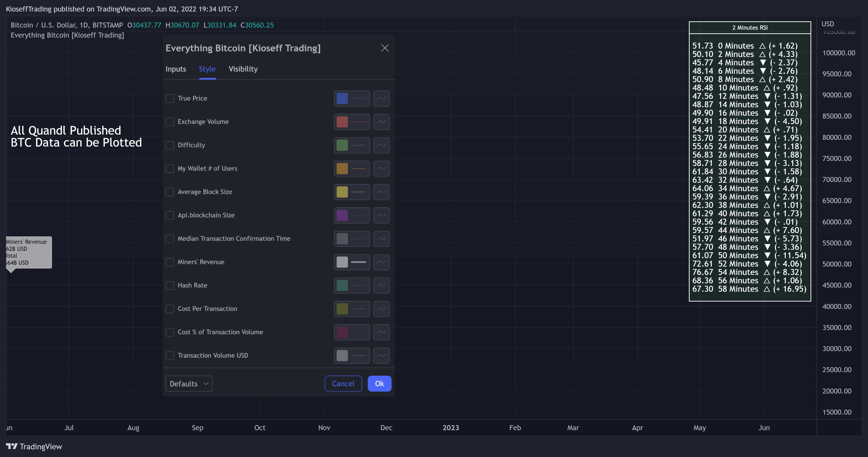The image size is (868, 457).
Task: Open the Defaults dropdown
Action: [x=189, y=383]
